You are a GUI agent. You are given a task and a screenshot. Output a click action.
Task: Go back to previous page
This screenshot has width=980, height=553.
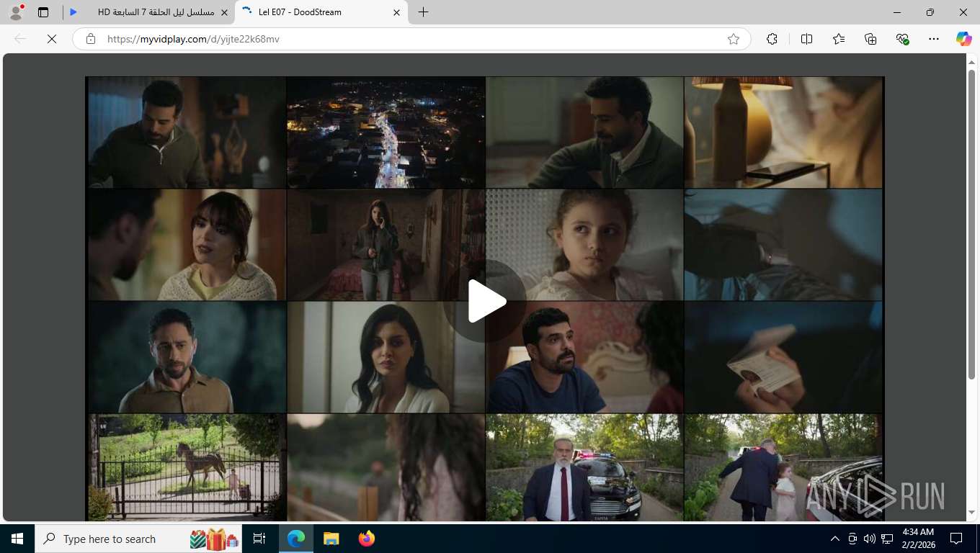(x=20, y=39)
